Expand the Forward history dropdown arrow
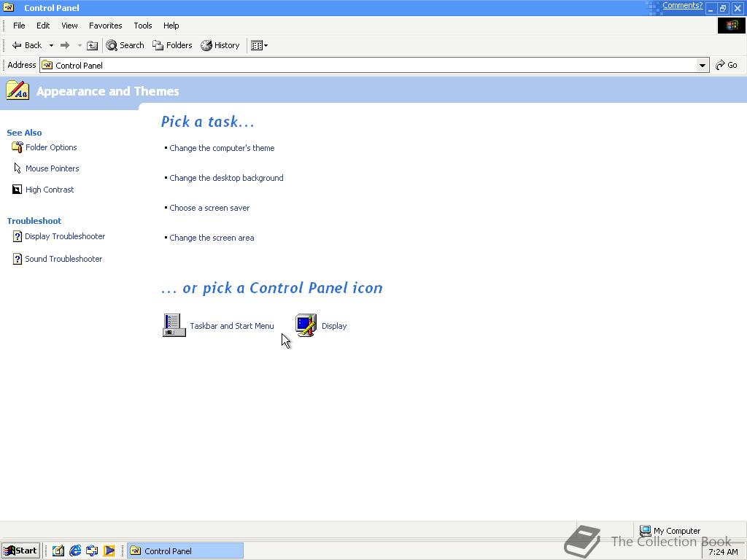The width and height of the screenshot is (747, 560). point(80,45)
